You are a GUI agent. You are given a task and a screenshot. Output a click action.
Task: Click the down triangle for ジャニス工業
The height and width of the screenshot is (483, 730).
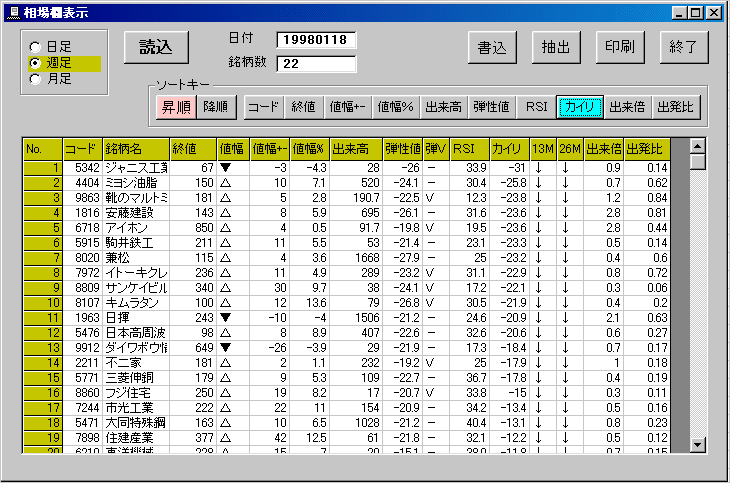pos(226,168)
